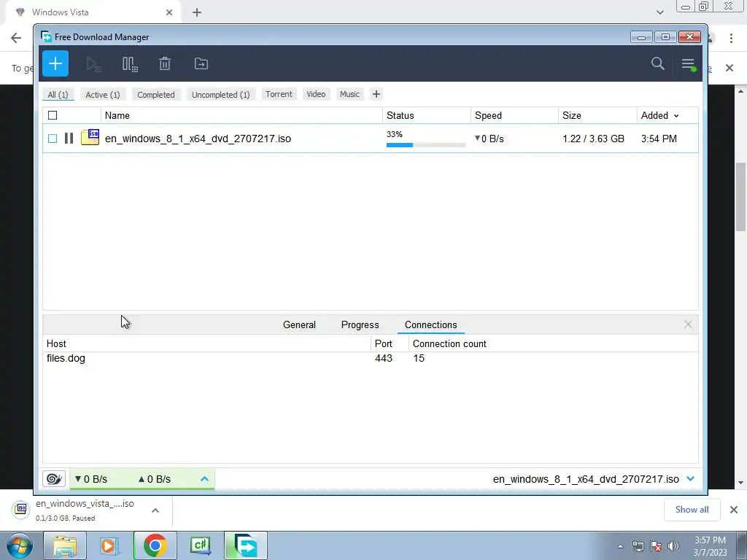Viewport: 747px width, 560px height.
Task: Open Windows Media Player from taskbar
Action: (x=109, y=545)
